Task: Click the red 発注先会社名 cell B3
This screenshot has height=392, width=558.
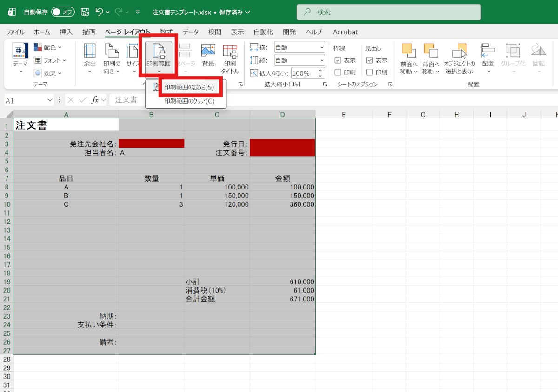Action: click(152, 144)
